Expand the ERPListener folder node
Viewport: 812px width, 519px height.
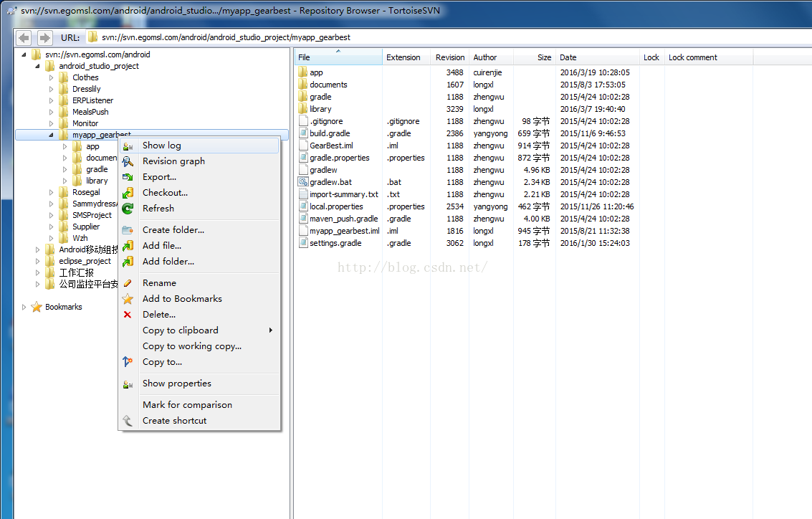pos(52,100)
